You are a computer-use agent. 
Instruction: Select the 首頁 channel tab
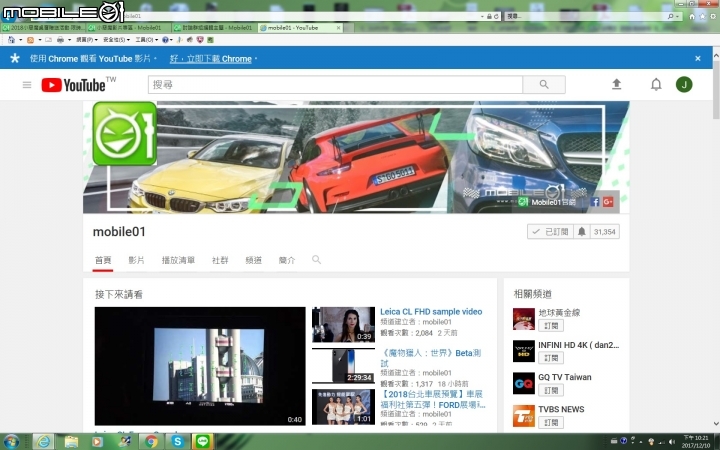point(103,260)
